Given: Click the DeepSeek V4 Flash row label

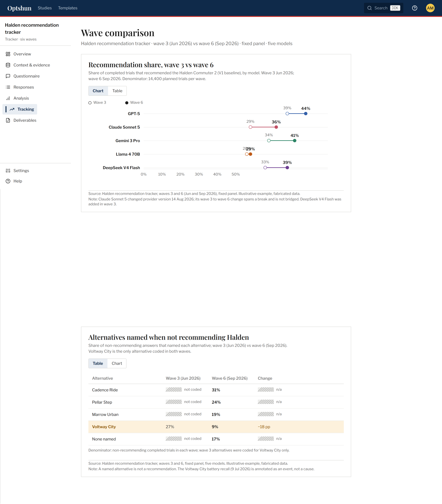Looking at the screenshot, I should click(121, 168).
